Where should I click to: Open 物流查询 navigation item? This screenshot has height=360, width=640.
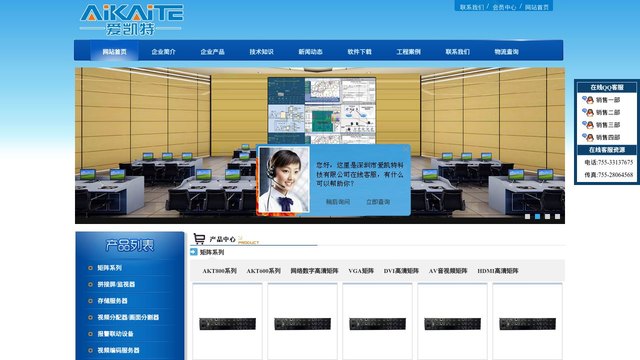(x=506, y=52)
